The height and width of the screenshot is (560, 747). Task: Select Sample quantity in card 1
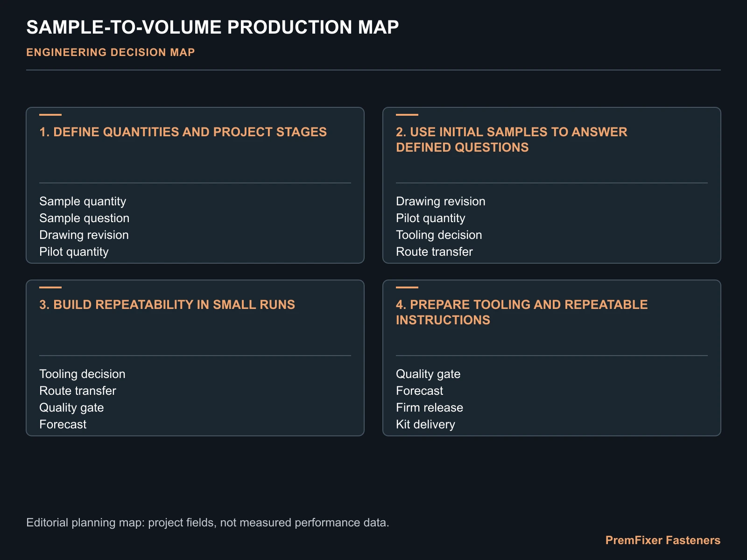point(83,201)
